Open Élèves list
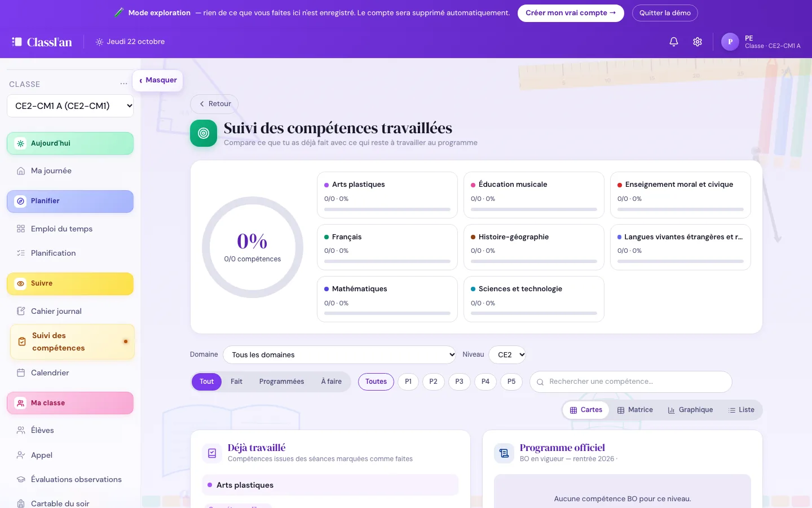Screen dimensions: 812x508 pyautogui.click(x=70, y=430)
